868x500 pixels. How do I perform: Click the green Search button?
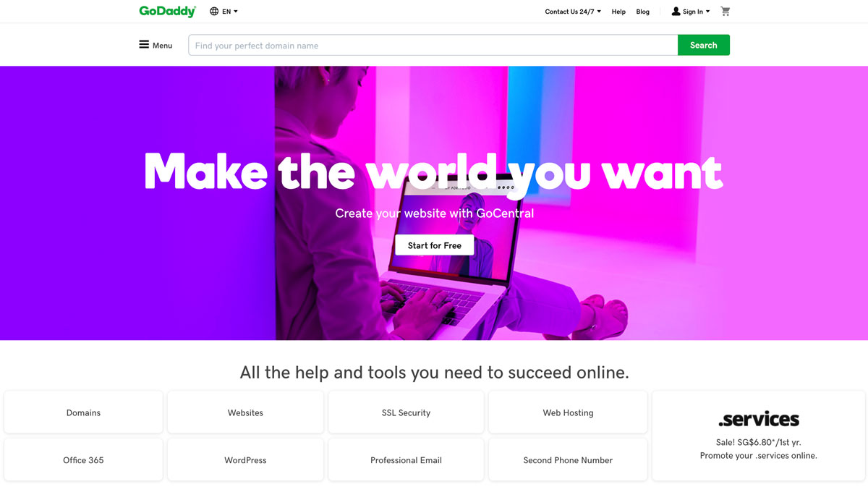703,45
